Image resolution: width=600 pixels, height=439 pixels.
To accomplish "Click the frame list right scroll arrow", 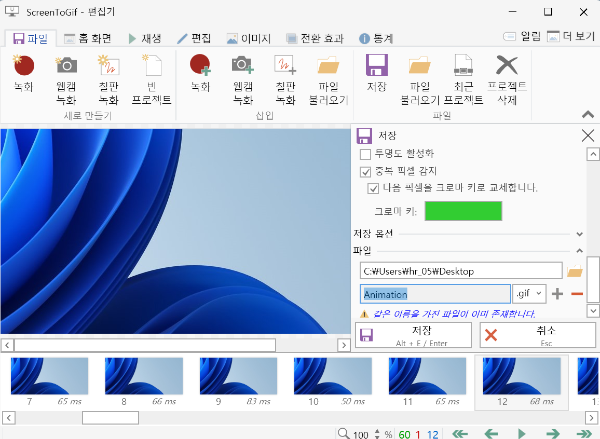I will 591,418.
